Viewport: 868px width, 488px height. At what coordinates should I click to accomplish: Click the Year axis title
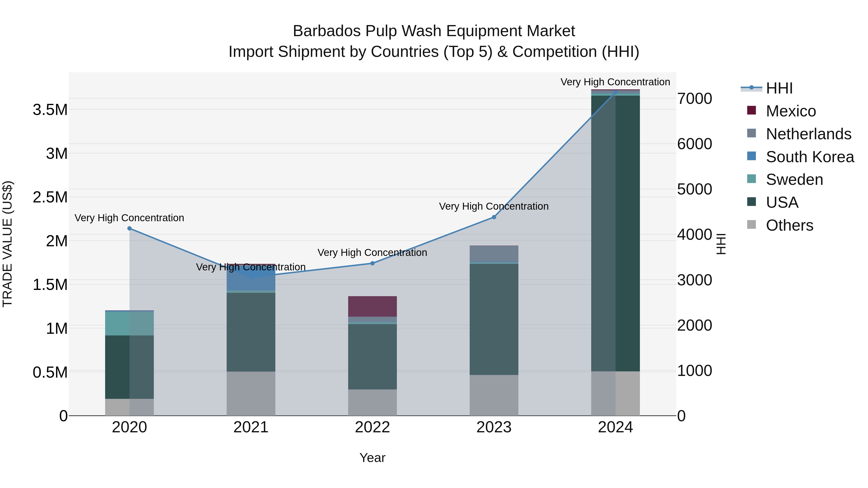click(x=372, y=458)
